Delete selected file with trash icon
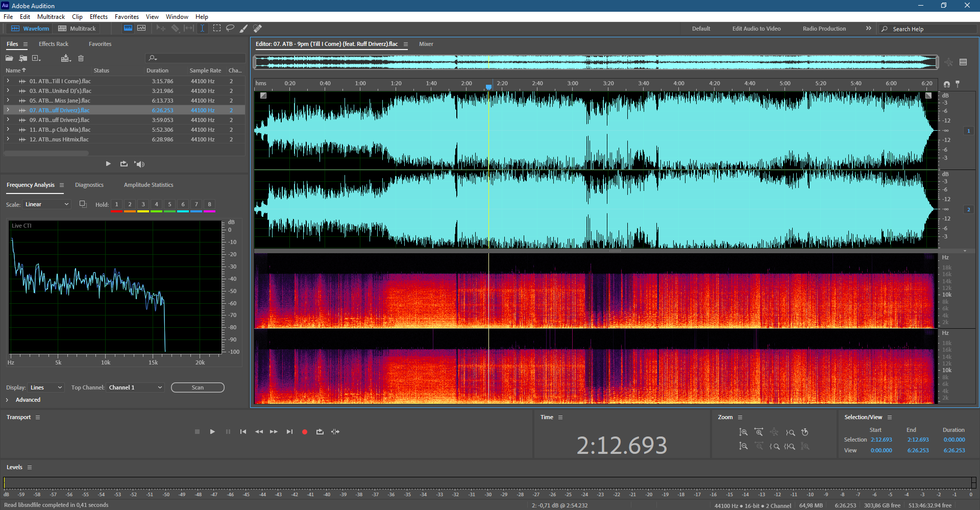This screenshot has width=980, height=510. (81, 58)
